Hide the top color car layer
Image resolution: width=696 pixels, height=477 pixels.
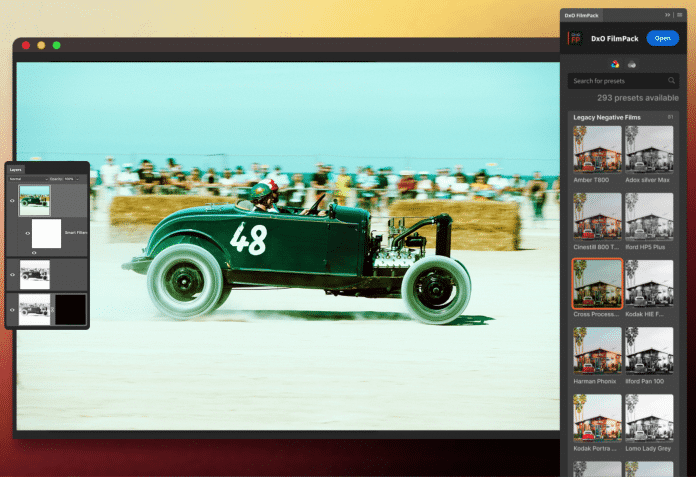click(12, 201)
